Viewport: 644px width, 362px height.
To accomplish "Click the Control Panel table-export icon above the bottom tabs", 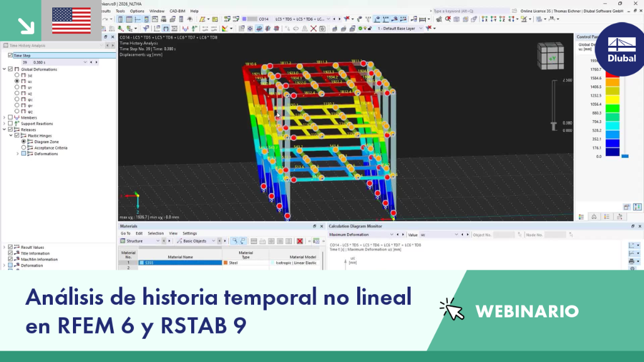I will [627, 207].
